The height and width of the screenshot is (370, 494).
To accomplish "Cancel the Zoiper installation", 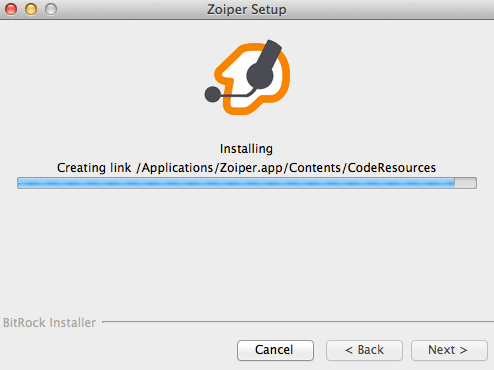I will [275, 350].
